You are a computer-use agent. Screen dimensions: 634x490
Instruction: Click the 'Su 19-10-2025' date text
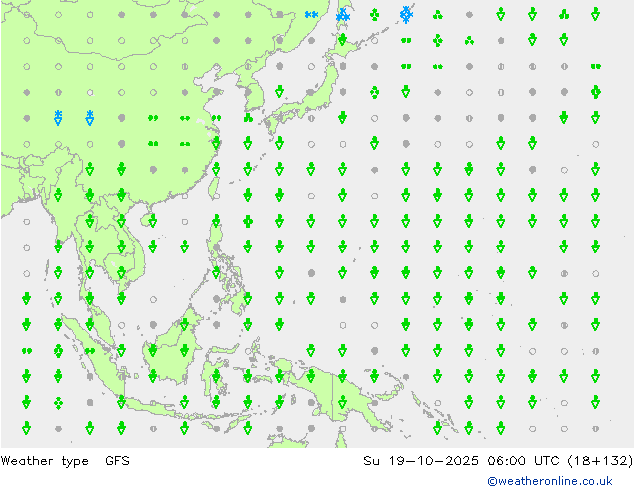[x=421, y=460]
